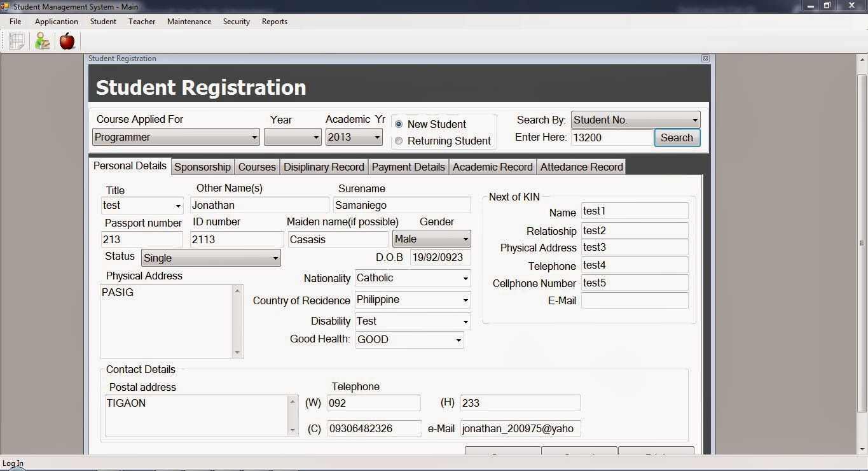Open the Course Applied For dropdown

[x=254, y=137]
